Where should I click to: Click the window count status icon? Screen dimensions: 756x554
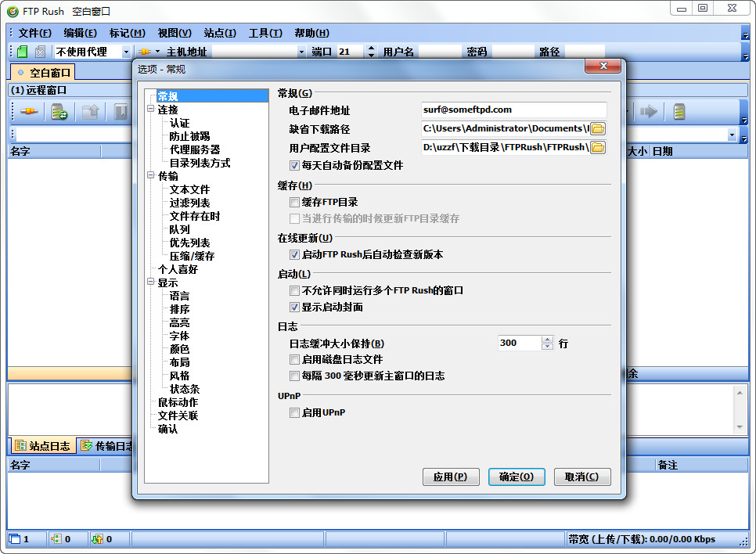click(15, 539)
